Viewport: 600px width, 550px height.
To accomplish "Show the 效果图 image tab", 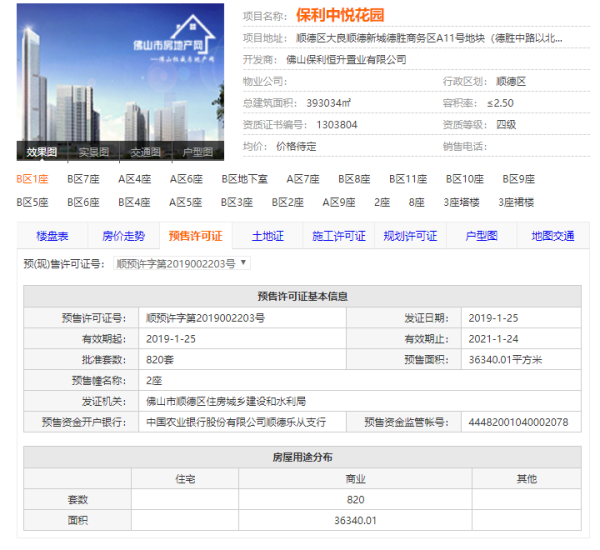I will point(42,152).
